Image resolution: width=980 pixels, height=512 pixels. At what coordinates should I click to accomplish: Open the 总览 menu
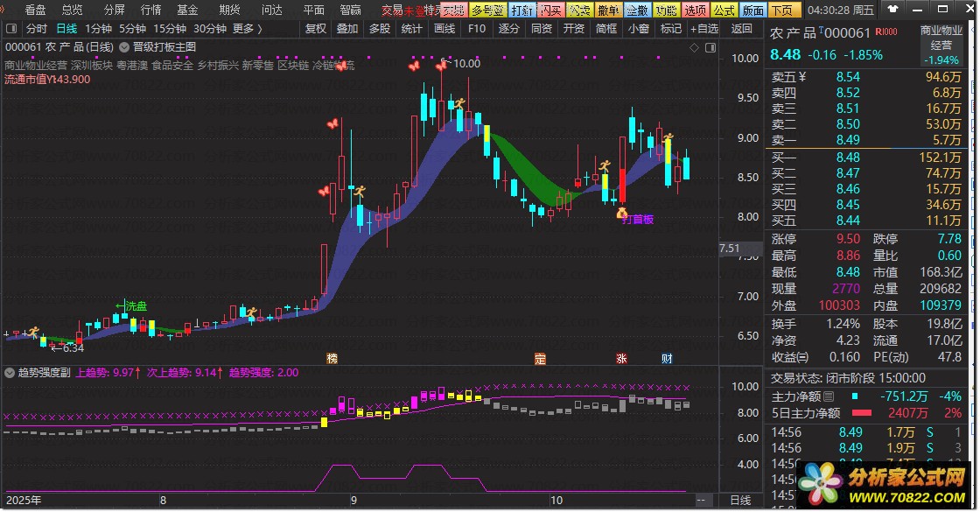click(x=73, y=10)
